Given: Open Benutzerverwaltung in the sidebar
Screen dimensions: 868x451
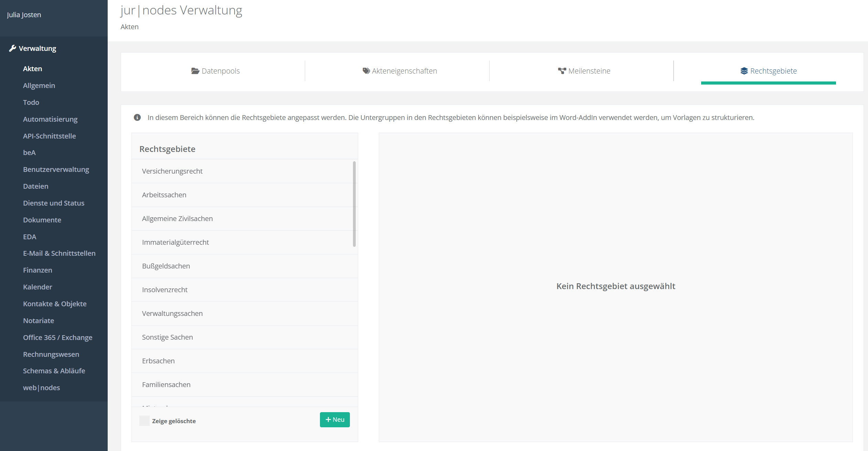Looking at the screenshot, I should 56,169.
